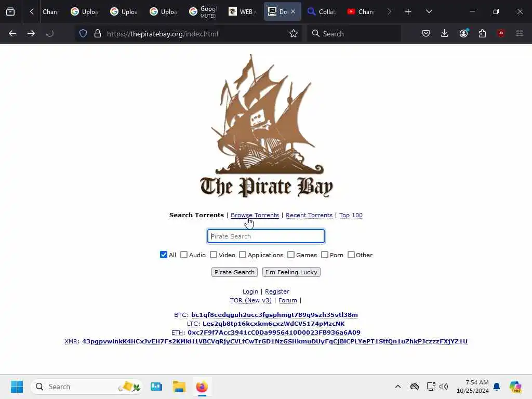532x399 pixels.
Task: Click The Pirate Bay ship logo
Action: [x=267, y=126]
